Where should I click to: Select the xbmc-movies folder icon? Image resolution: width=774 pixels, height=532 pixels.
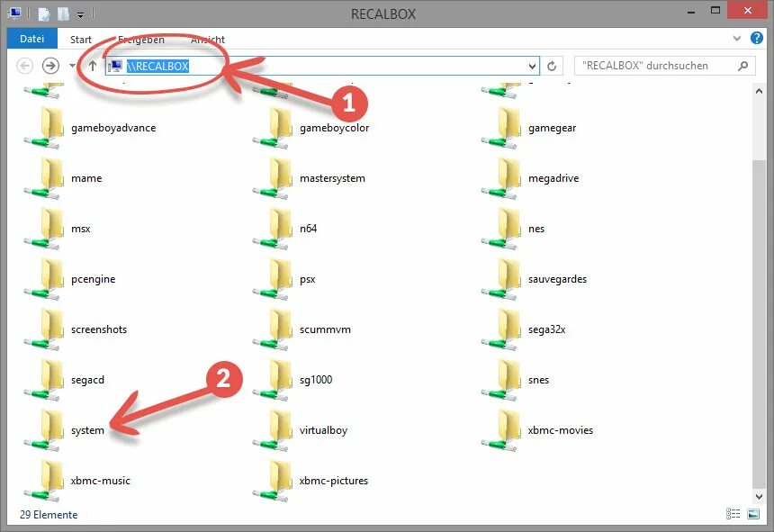click(x=501, y=430)
